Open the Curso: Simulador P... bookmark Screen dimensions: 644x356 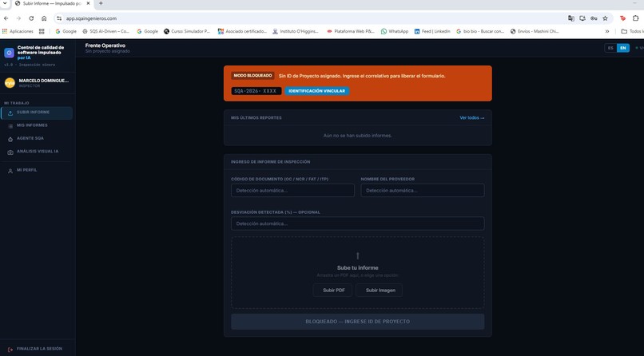tap(187, 31)
